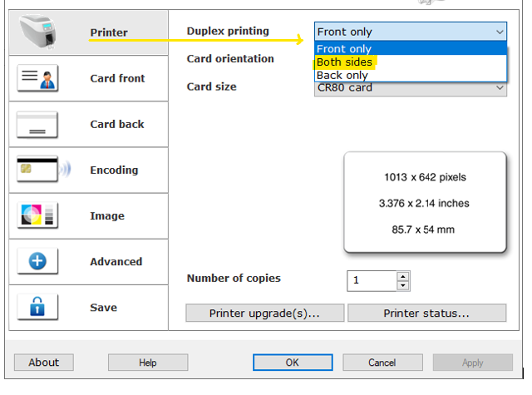Click the Encoding chip card icon

[x=37, y=170]
